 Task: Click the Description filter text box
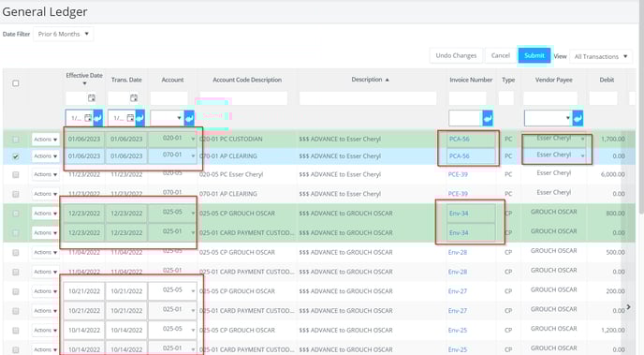click(x=368, y=98)
